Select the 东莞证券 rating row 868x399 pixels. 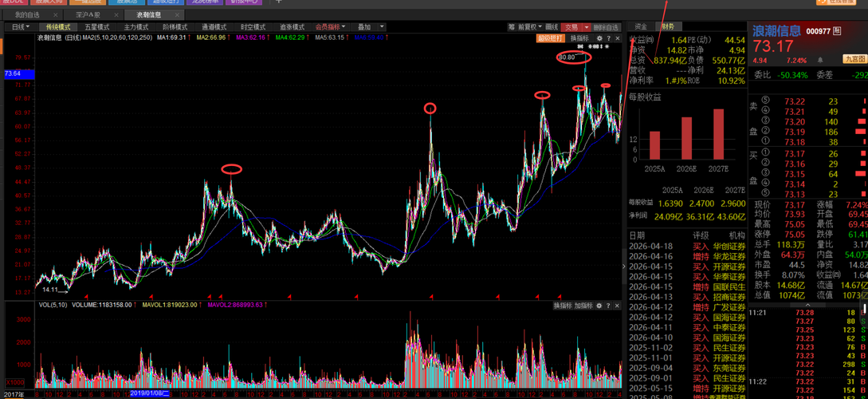686,368
